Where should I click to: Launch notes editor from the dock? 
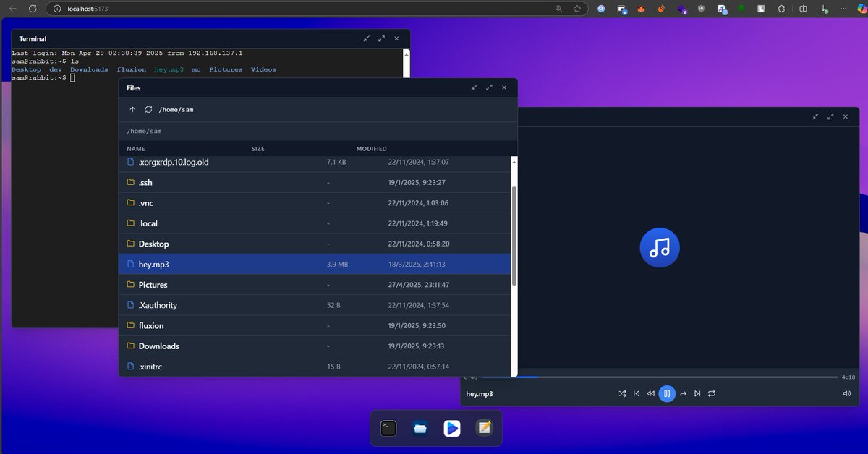(x=484, y=428)
